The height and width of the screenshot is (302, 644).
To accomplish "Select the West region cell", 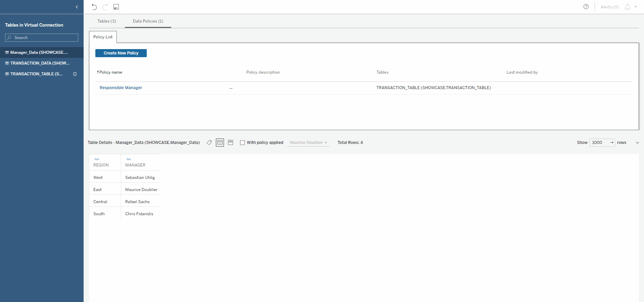I will click(x=105, y=177).
